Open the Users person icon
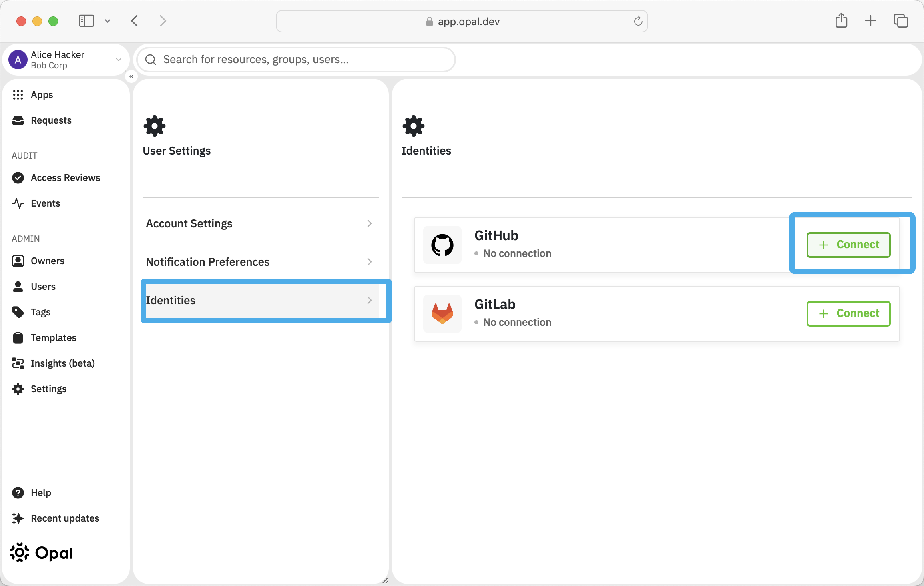This screenshot has height=586, width=924. pyautogui.click(x=18, y=287)
